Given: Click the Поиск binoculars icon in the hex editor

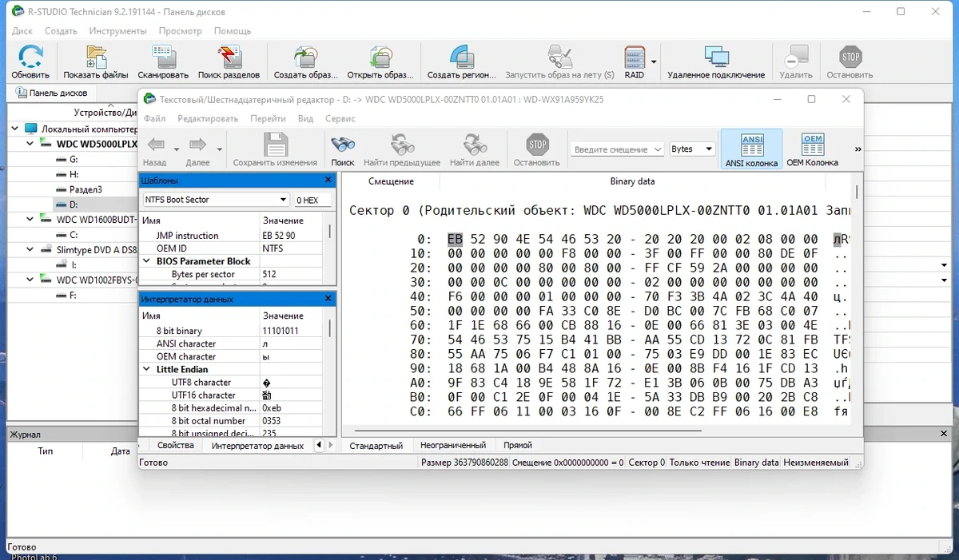Looking at the screenshot, I should 343,145.
